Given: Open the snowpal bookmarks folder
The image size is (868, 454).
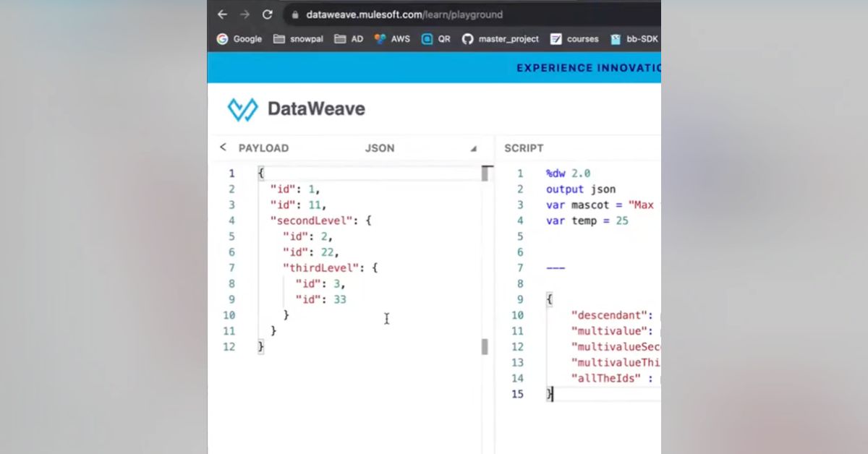Looking at the screenshot, I should point(297,39).
